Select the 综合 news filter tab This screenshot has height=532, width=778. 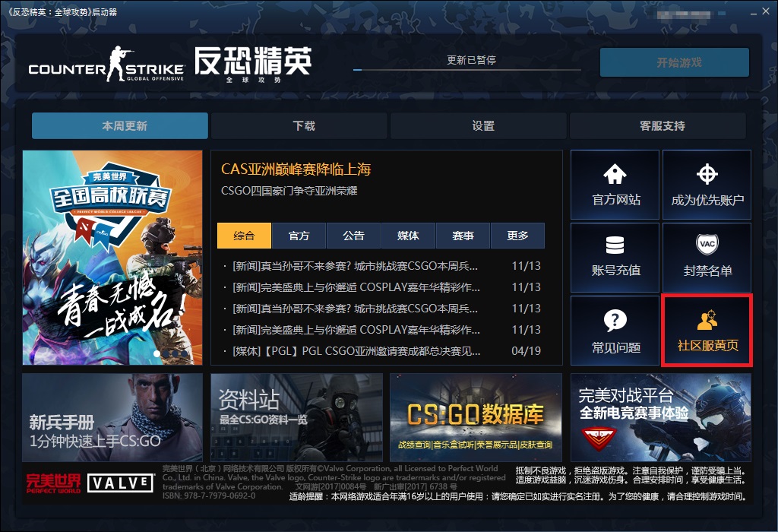click(244, 236)
